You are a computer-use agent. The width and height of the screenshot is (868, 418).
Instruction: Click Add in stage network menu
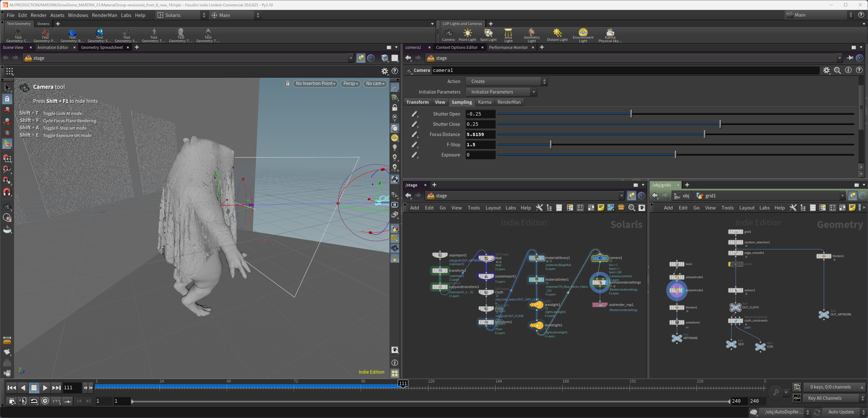coord(414,208)
